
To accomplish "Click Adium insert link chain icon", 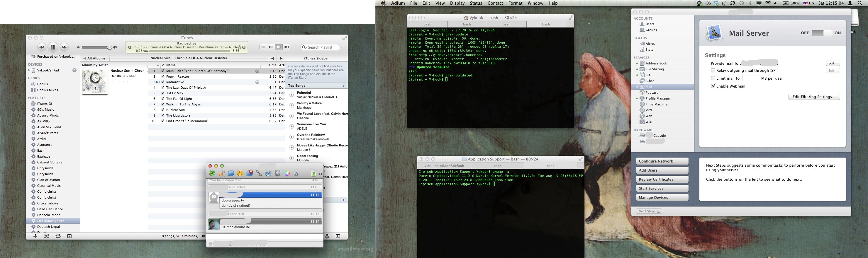I will (x=259, y=173).
